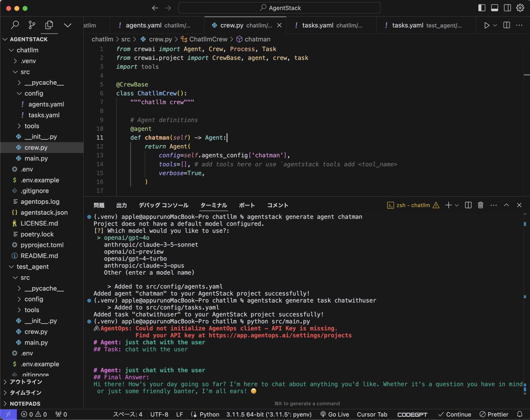This screenshot has width=530, height=420.
Task: Switch to the 出力 panel tab
Action: (x=121, y=205)
